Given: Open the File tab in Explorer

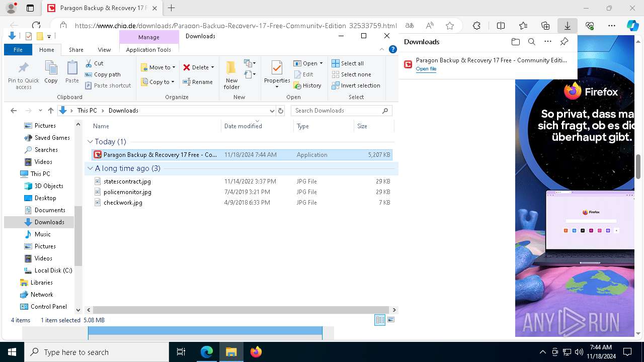Looking at the screenshot, I should click(x=18, y=50).
